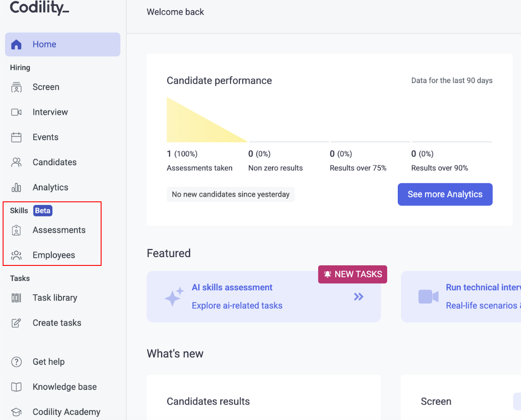The image size is (521, 420).
Task: Click the Create tasks pencil icon
Action: click(x=16, y=323)
